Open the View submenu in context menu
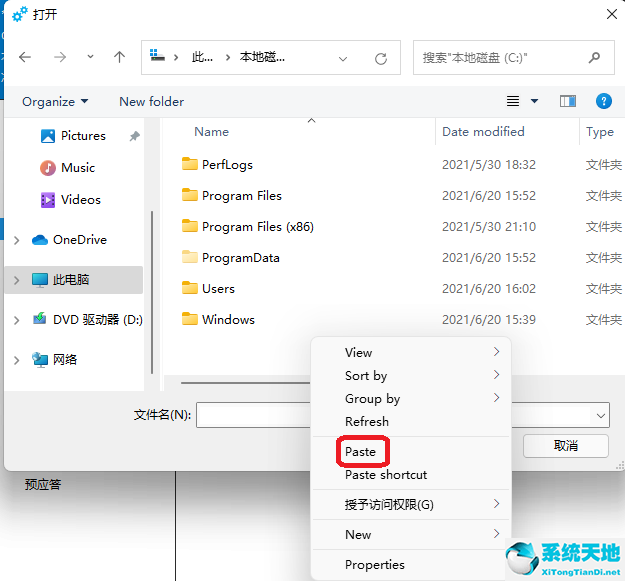The image size is (625, 581). (x=411, y=352)
